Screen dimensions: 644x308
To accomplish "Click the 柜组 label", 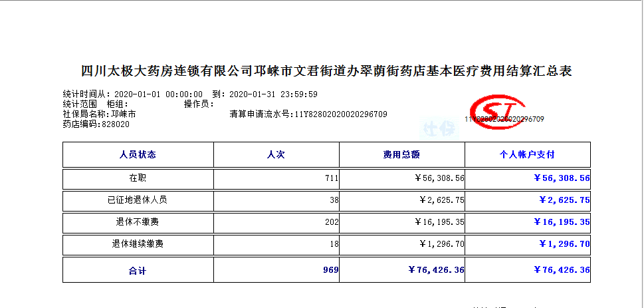I will [117, 104].
